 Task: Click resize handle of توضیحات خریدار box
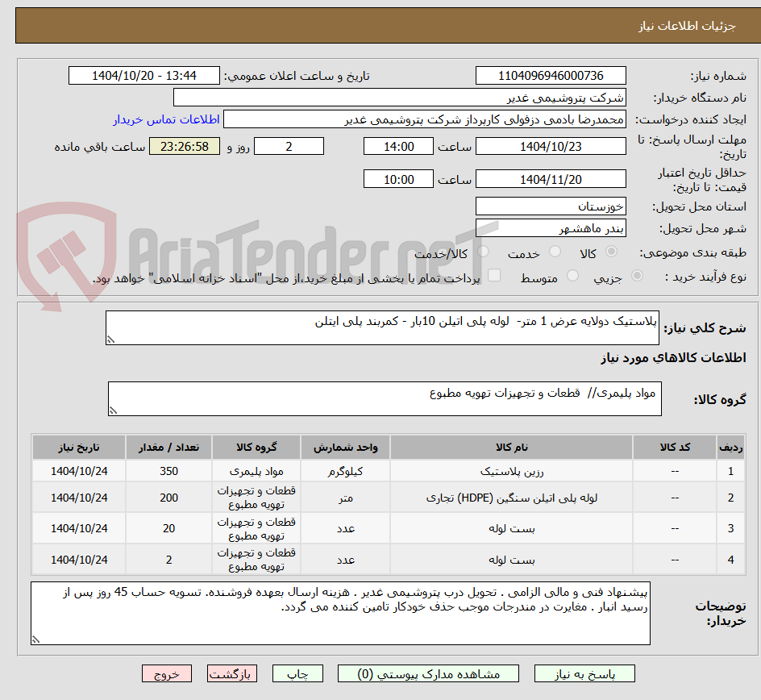click(35, 640)
